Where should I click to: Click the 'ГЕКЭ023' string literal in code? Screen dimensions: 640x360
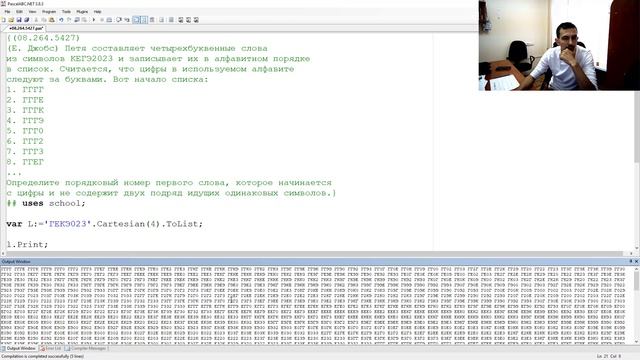(68, 224)
